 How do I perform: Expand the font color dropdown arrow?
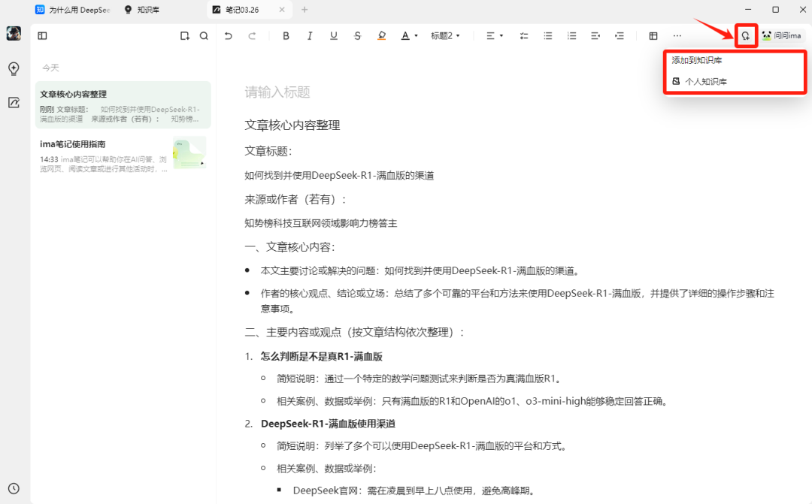416,36
